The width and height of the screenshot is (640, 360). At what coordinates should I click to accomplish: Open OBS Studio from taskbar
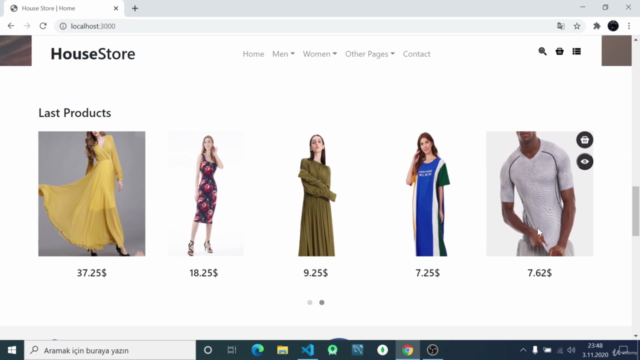coord(432,350)
